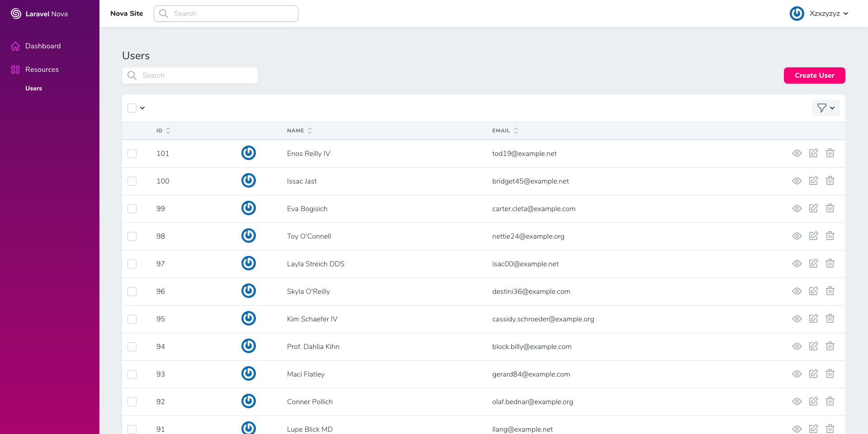Image resolution: width=868 pixels, height=434 pixels.
Task: Check the box for Skyla O'Reilly
Action: pyautogui.click(x=132, y=292)
